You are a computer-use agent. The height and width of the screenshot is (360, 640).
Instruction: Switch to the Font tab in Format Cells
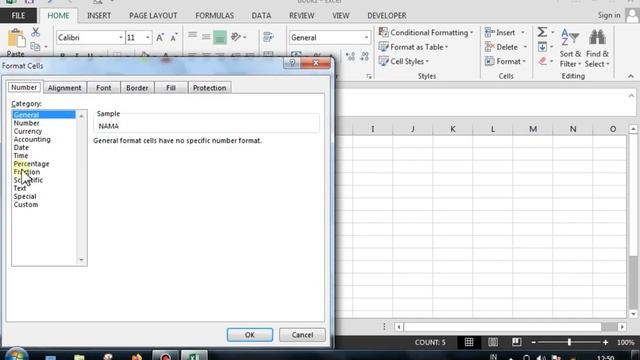pyautogui.click(x=104, y=88)
